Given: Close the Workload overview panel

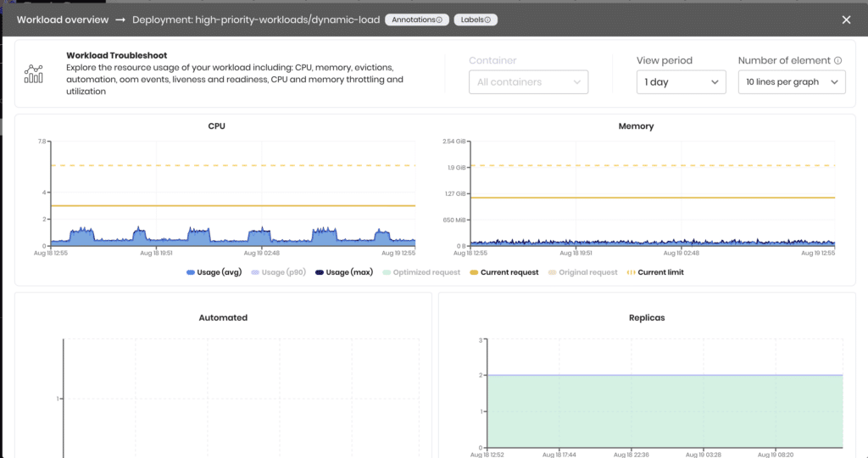Looking at the screenshot, I should pos(845,20).
